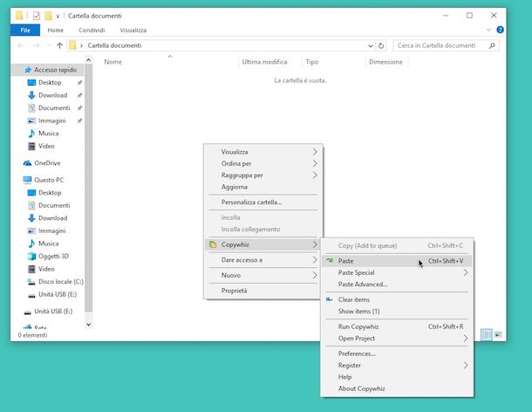Open the quick access toolbar dropdown arrow
The height and width of the screenshot is (412, 532).
(58, 16)
